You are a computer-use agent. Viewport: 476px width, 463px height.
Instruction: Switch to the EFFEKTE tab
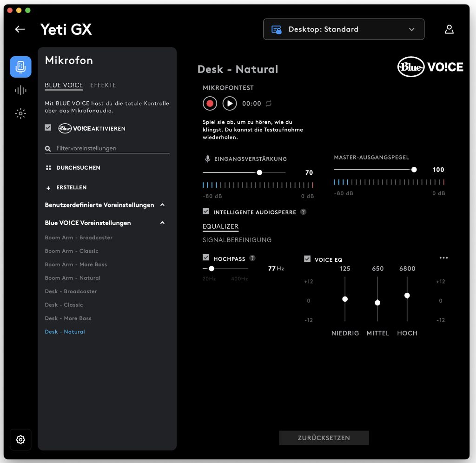[x=103, y=86]
